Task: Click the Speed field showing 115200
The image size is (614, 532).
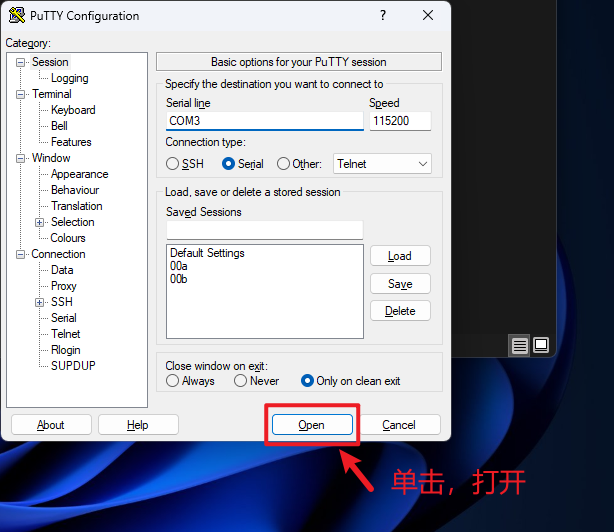Action: coord(400,121)
